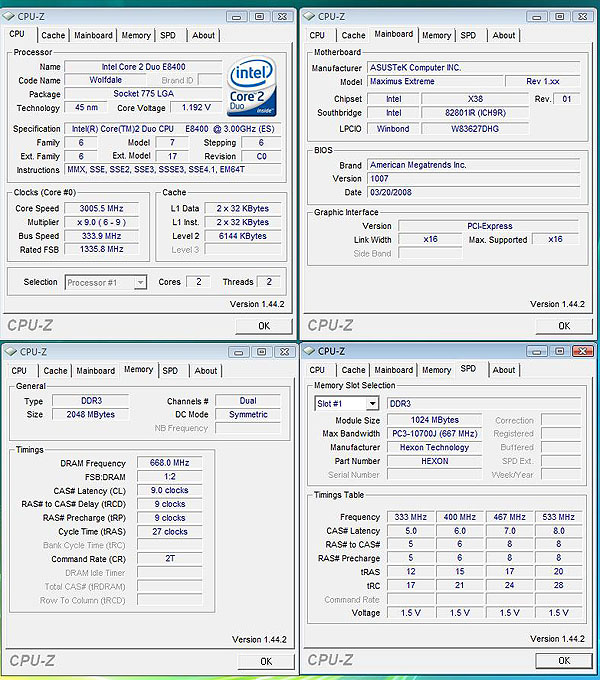The height and width of the screenshot is (680, 600).
Task: Click OK in the Mainboard window
Action: coord(564,326)
